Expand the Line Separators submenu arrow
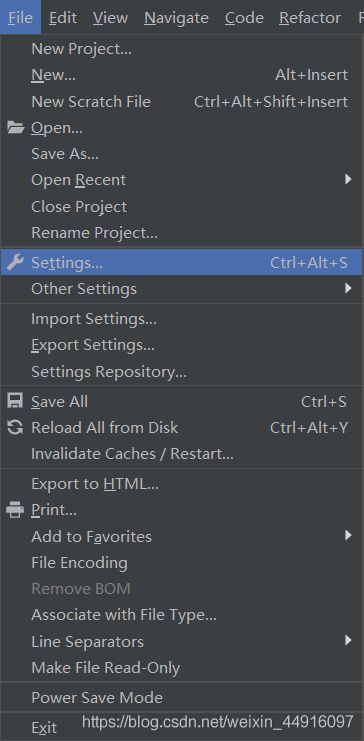 point(348,641)
